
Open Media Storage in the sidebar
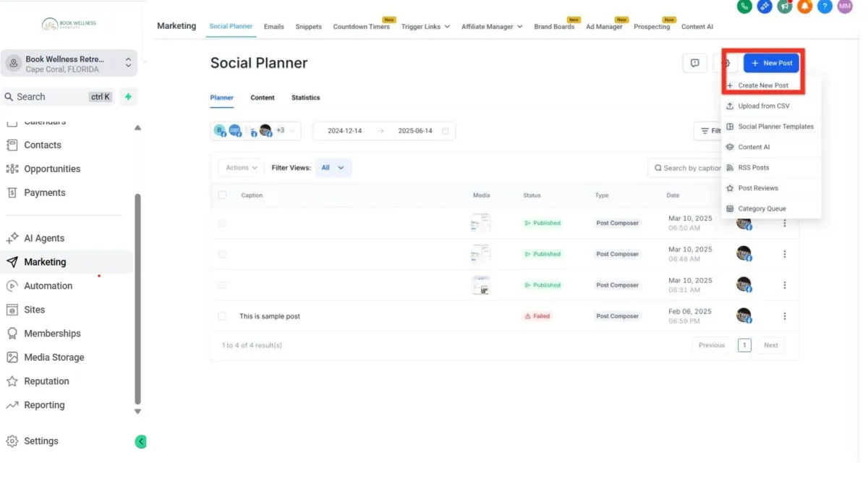[54, 357]
